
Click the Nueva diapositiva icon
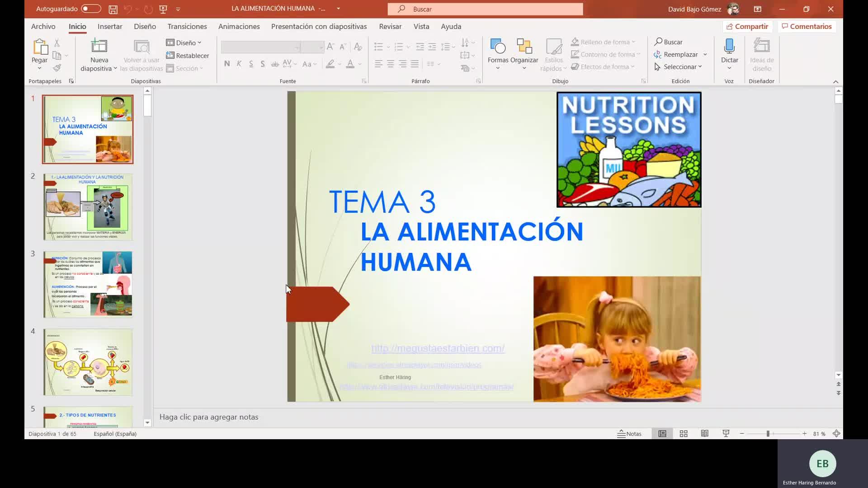point(99,47)
